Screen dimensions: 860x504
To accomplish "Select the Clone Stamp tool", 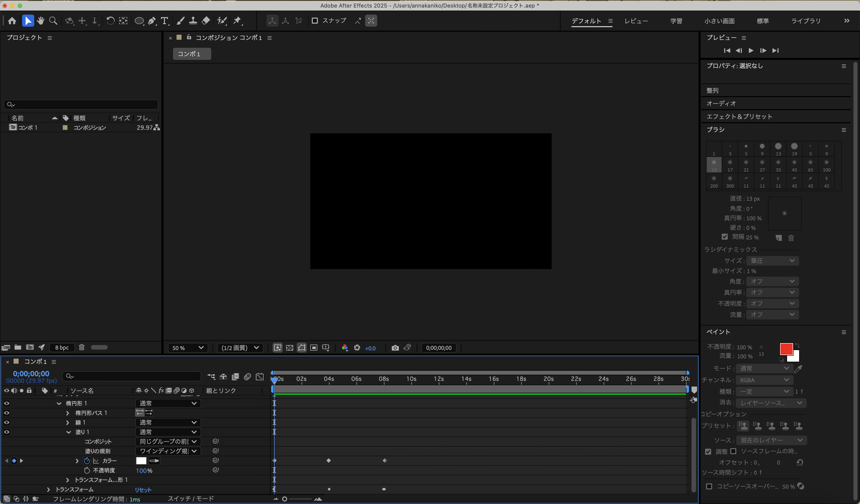I will [193, 21].
